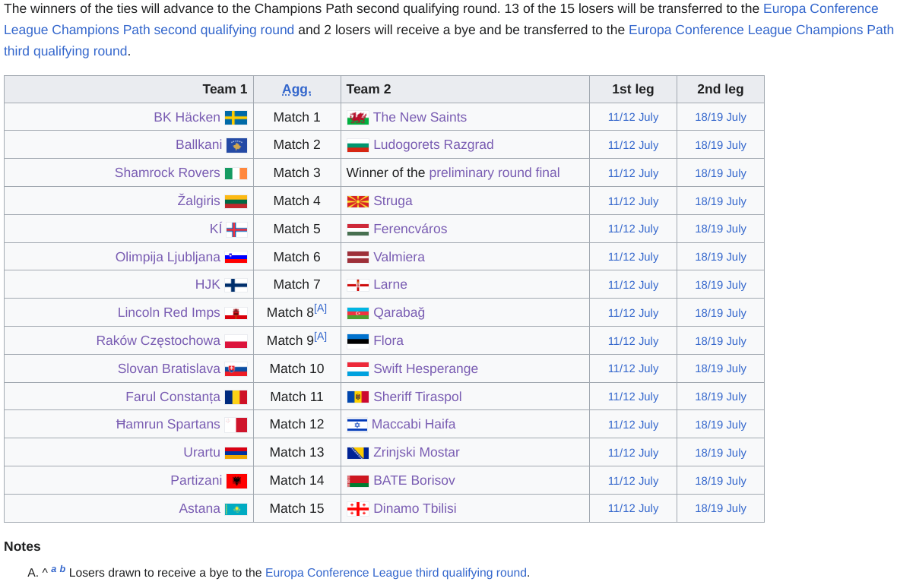Select the 'Match 12' cell text
Image resolution: width=897 pixels, height=588 pixels.
coord(297,425)
